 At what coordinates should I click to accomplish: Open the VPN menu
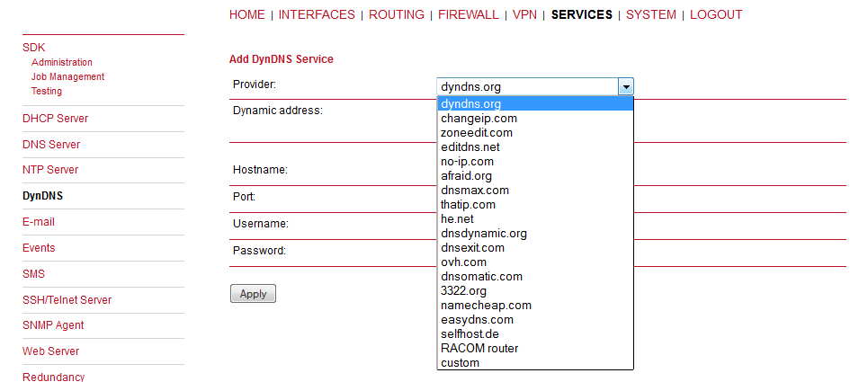pyautogui.click(x=524, y=15)
